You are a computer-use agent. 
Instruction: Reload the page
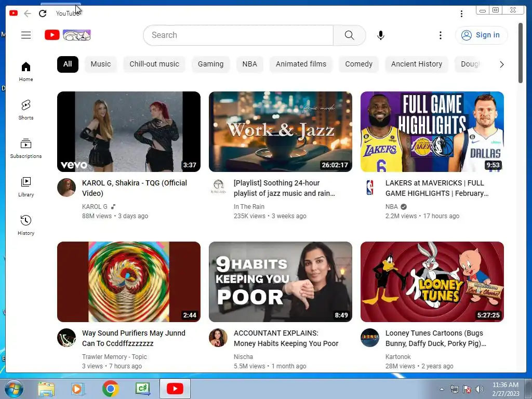tap(43, 14)
